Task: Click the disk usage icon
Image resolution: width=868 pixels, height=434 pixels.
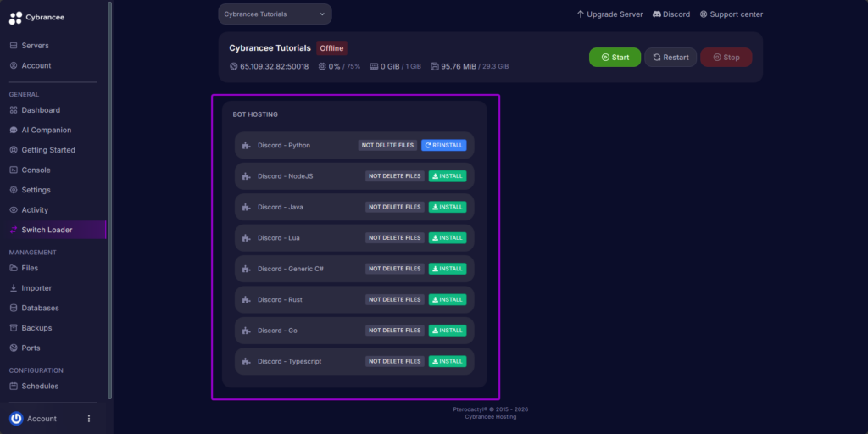Action: [435, 66]
